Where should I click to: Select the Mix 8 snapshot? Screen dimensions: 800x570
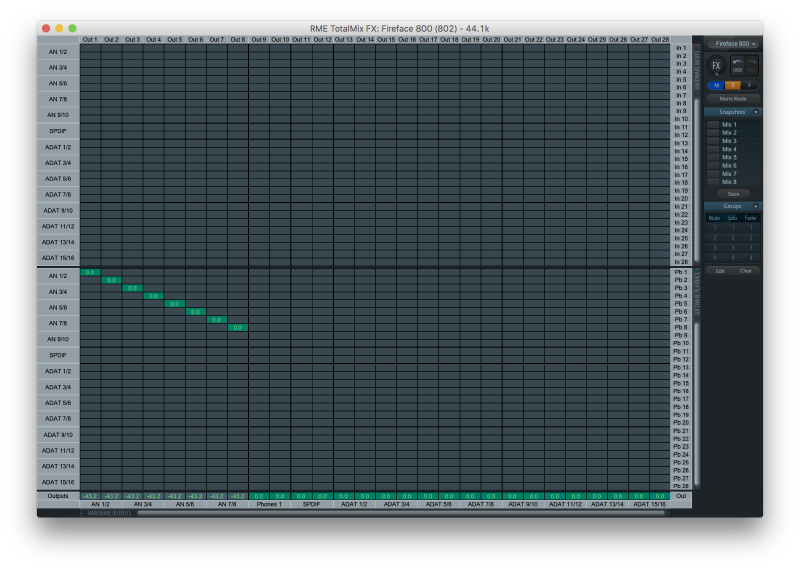click(x=729, y=182)
